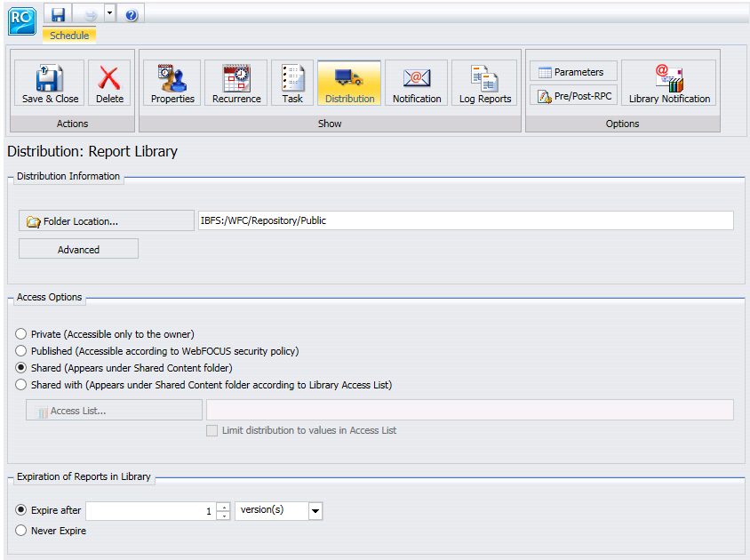Click the Save floppy disk icon
Image resolution: width=750 pixels, height=560 pixels.
coord(58,15)
